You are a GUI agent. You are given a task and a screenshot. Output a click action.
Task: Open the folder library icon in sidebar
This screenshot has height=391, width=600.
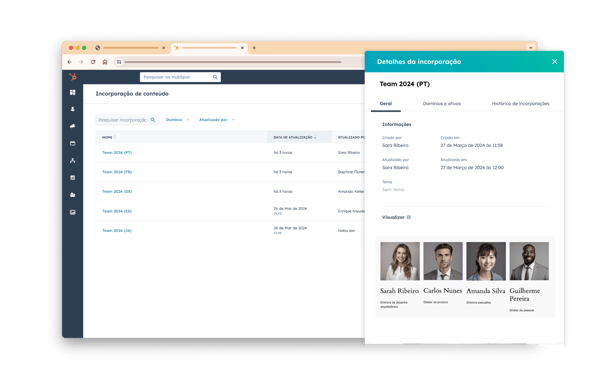pos(73,195)
